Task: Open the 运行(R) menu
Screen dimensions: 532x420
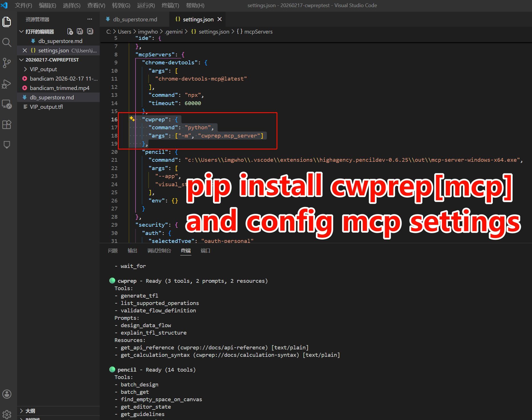Action: point(146,5)
